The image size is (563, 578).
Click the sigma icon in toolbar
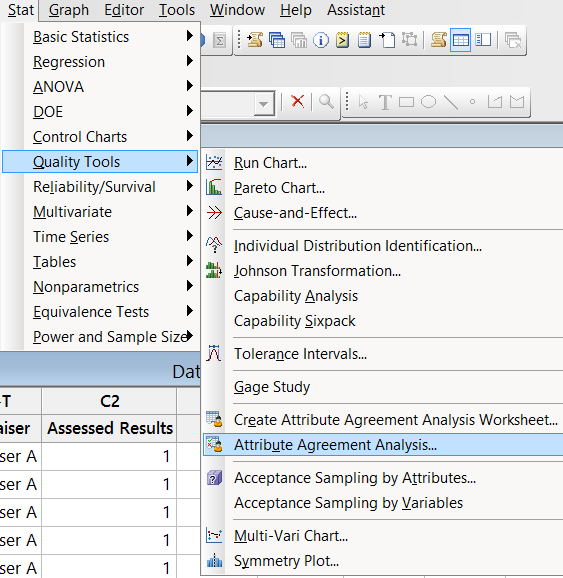pyautogui.click(x=220, y=41)
